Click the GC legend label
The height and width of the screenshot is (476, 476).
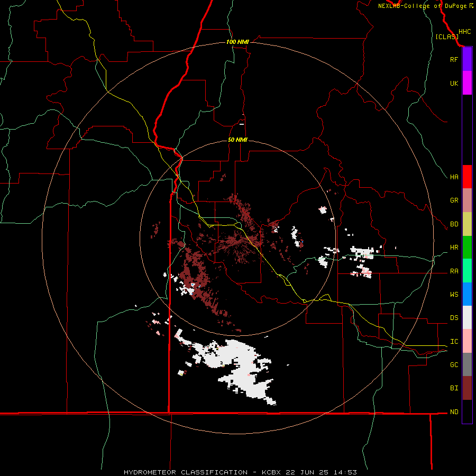[454, 365]
